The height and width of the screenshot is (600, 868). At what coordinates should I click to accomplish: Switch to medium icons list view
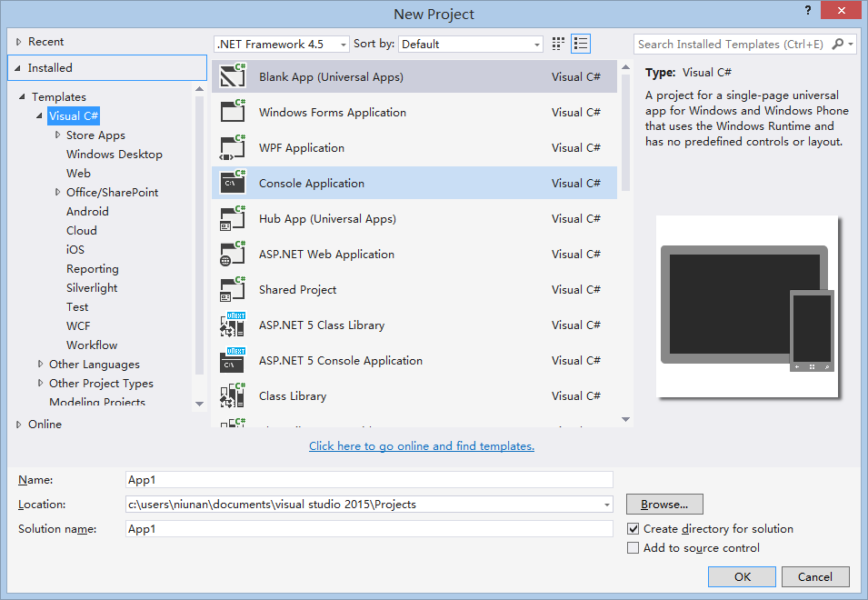(x=581, y=44)
